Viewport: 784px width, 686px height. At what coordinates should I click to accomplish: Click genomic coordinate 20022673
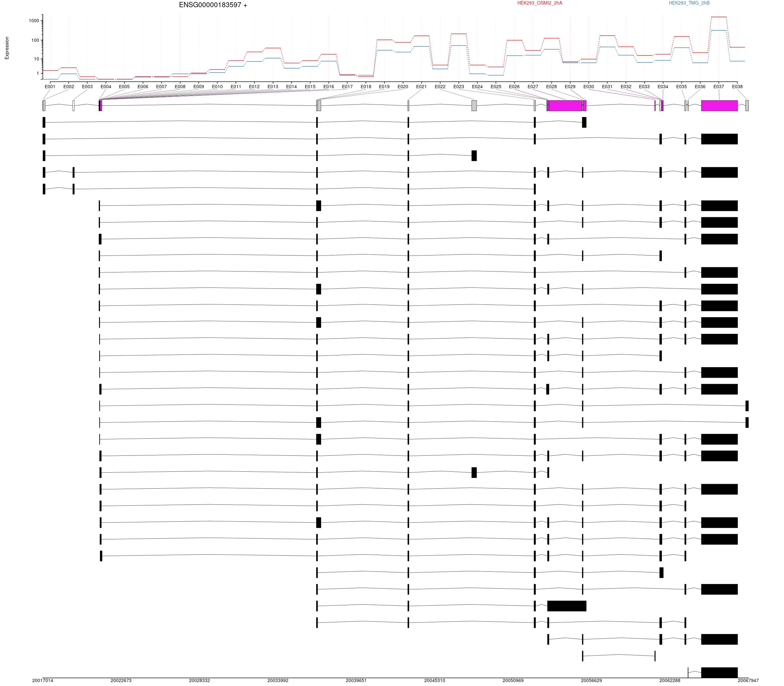pos(121,681)
